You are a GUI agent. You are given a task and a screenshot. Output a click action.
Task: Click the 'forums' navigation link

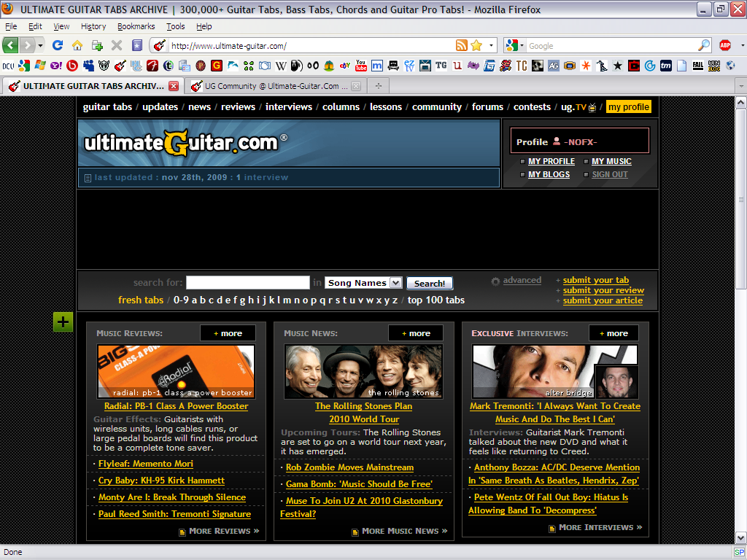(487, 106)
